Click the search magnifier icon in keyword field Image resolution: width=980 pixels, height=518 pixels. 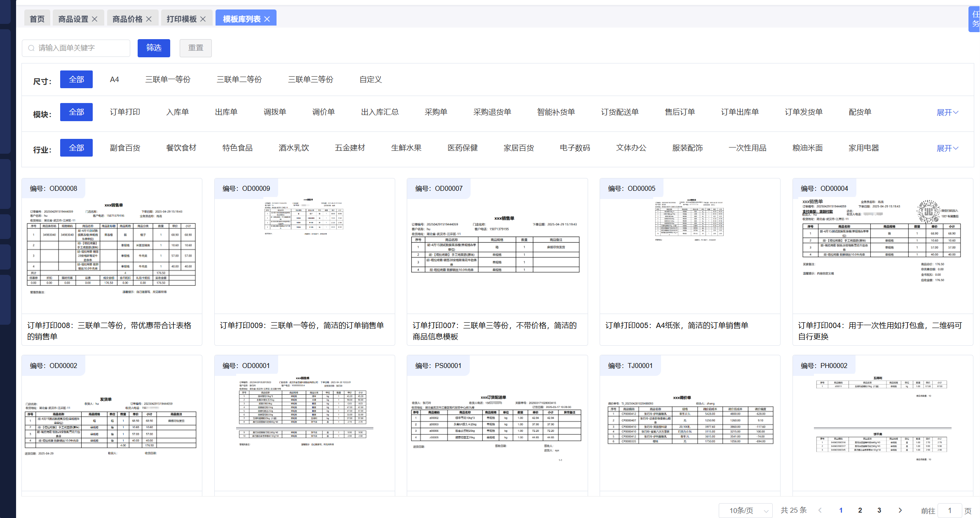tap(31, 48)
